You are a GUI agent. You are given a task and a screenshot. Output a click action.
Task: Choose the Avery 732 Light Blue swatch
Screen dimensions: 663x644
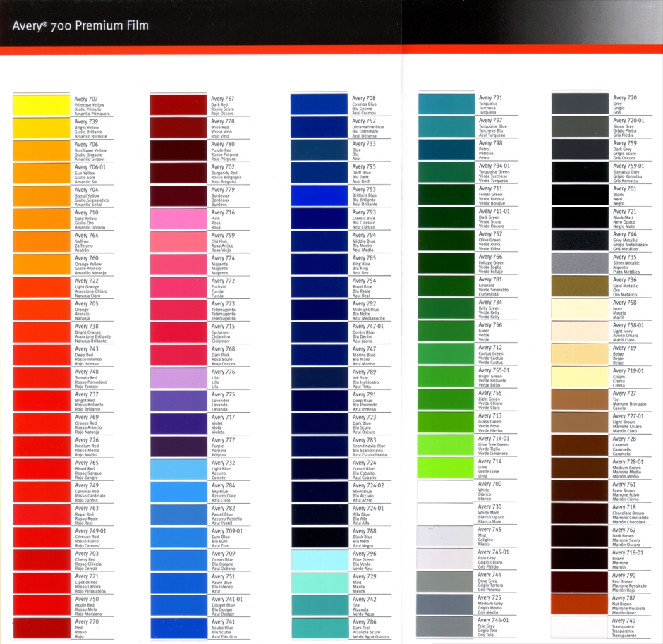[x=179, y=469]
